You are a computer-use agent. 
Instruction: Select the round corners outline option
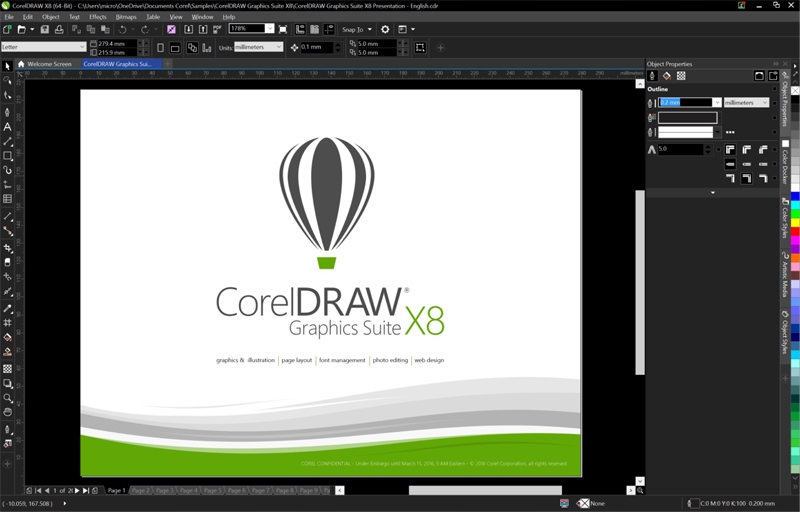[745, 150]
